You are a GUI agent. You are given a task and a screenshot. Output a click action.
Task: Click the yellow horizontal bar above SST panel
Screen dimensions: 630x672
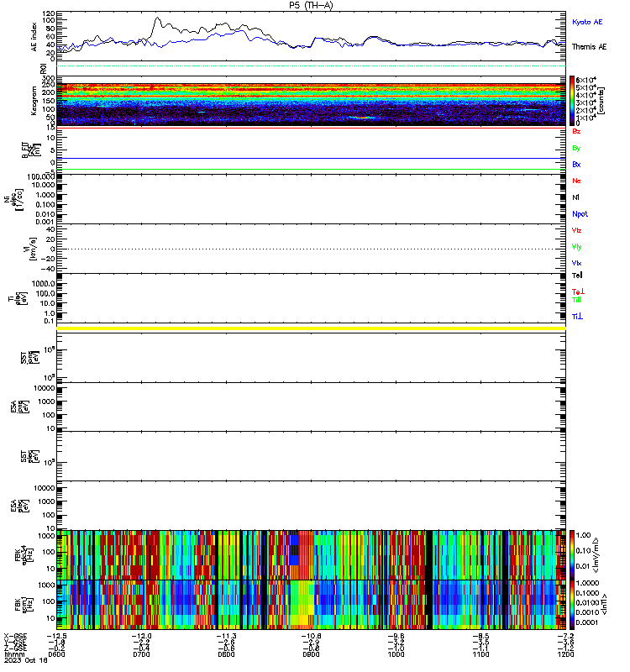(311, 328)
